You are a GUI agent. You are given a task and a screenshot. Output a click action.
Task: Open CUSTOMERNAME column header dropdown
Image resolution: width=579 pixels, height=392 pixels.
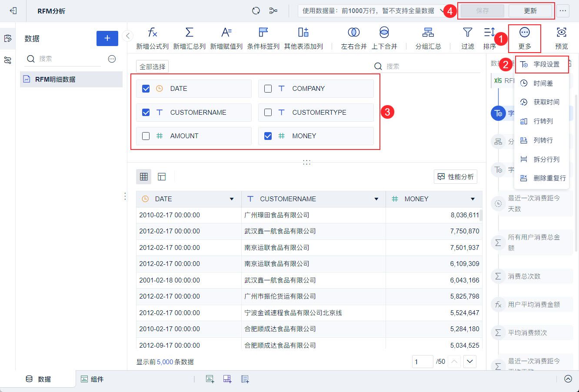tap(376, 199)
